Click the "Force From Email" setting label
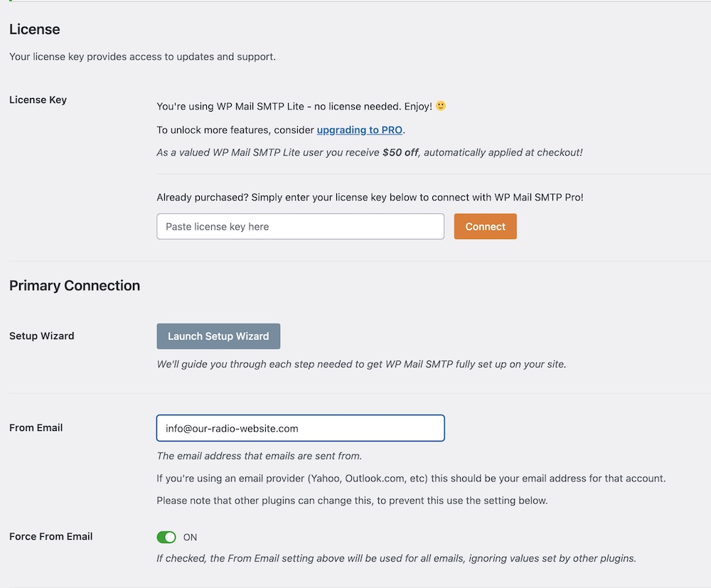The width and height of the screenshot is (711, 588). tap(50, 537)
